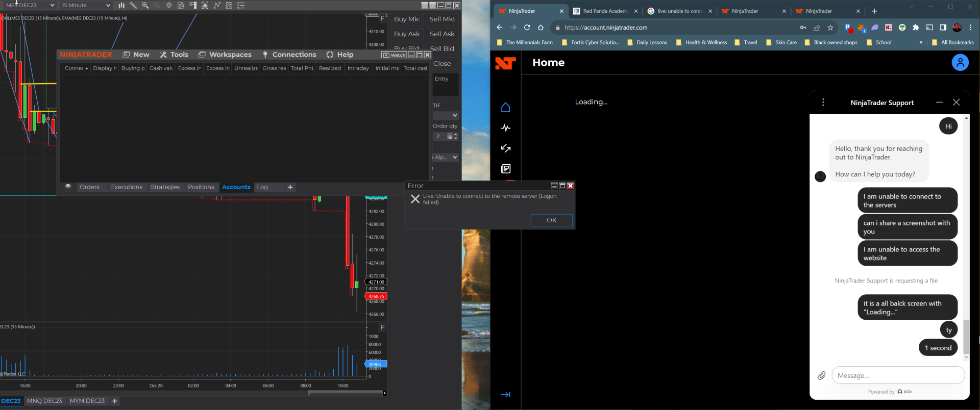
Task: Switch to the MNQ DEC23 chart tab
Action: (44, 401)
